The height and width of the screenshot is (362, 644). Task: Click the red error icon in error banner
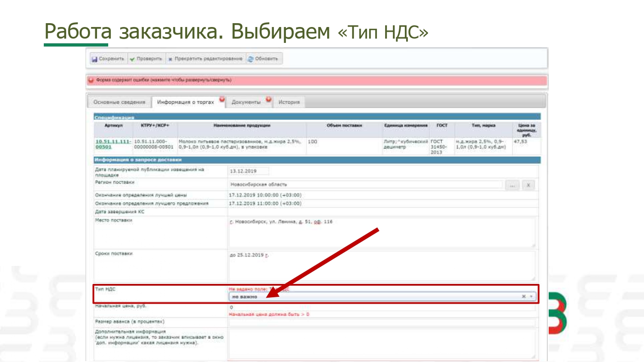click(x=91, y=80)
